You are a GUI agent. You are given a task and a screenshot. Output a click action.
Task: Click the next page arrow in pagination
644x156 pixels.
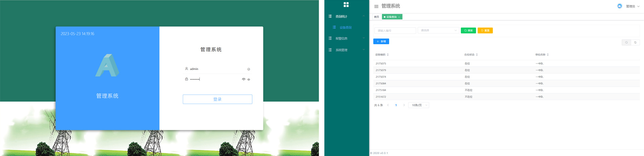pos(404,105)
